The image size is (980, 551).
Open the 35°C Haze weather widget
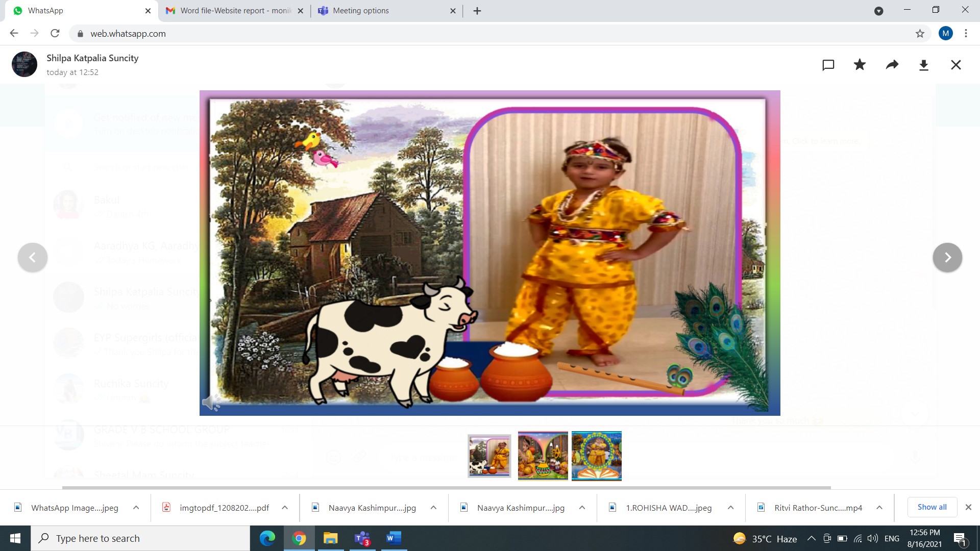click(x=765, y=539)
